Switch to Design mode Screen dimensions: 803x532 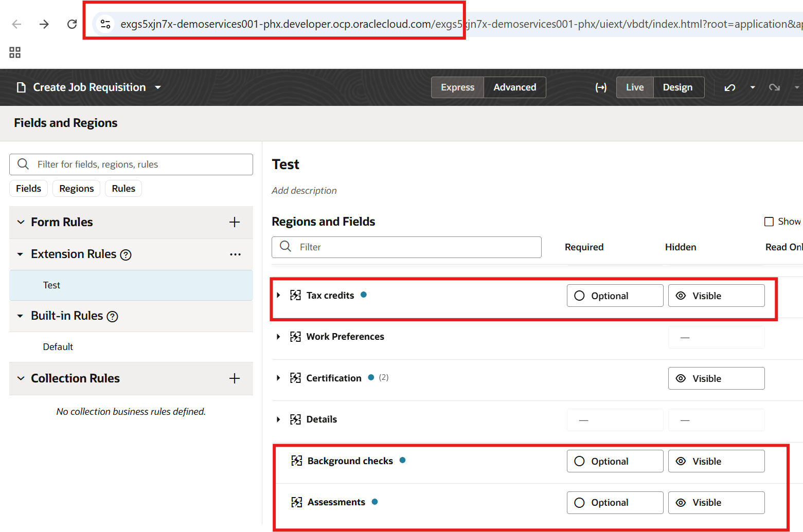(x=678, y=87)
